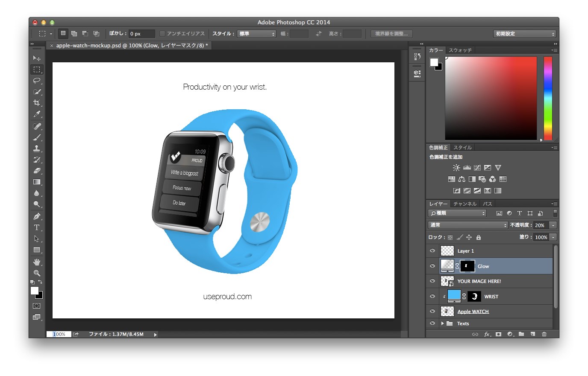Select the Quick Selection tool
588x376 pixels.
click(37, 91)
